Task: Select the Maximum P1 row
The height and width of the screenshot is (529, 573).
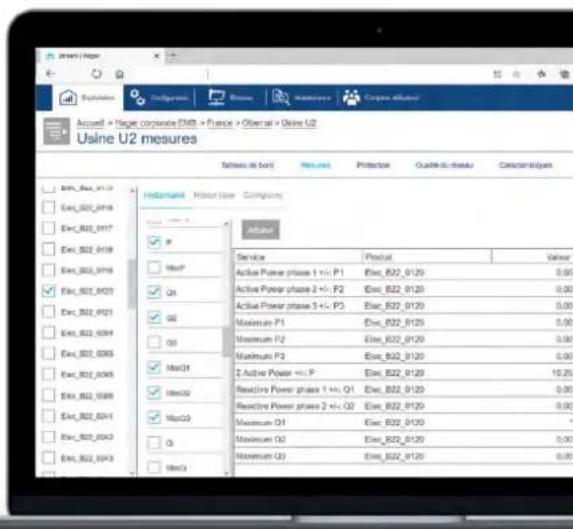Action: tap(403, 323)
